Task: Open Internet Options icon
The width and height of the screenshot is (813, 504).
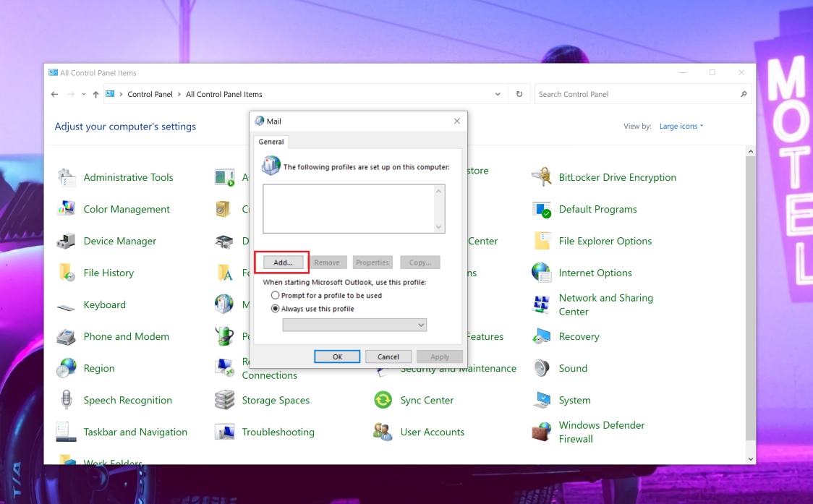Action: (542, 273)
